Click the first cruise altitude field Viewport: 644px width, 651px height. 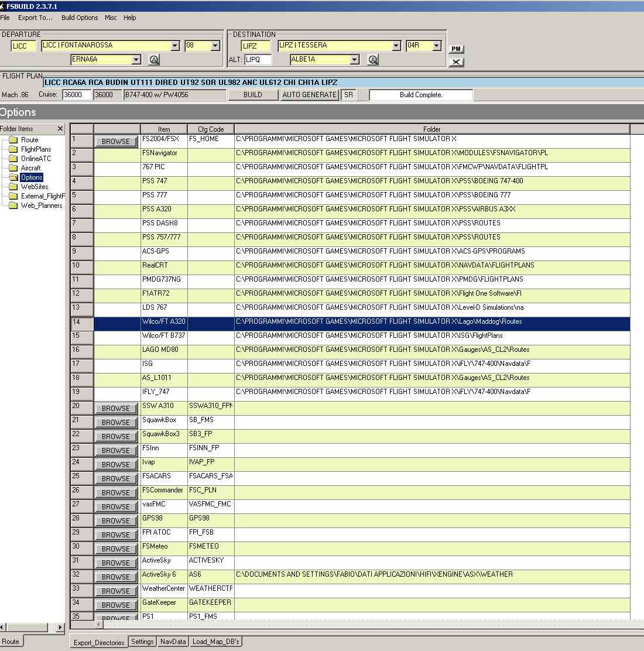click(x=76, y=95)
